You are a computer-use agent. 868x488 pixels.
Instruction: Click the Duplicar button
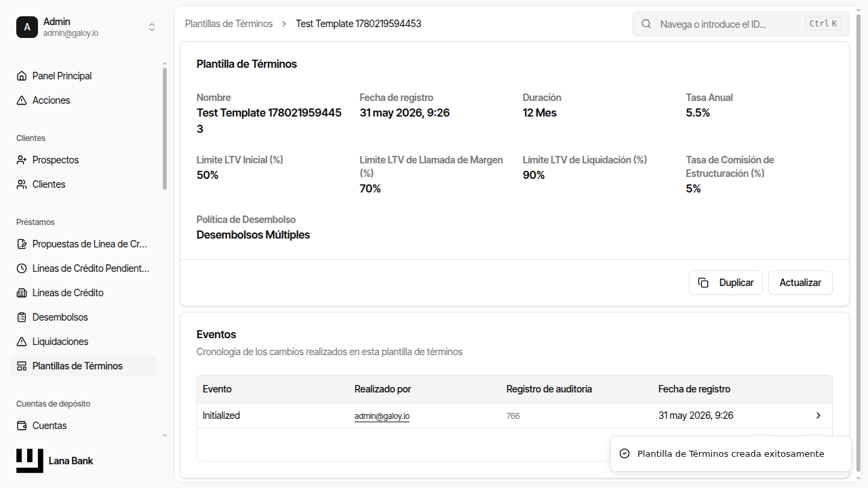tap(726, 283)
